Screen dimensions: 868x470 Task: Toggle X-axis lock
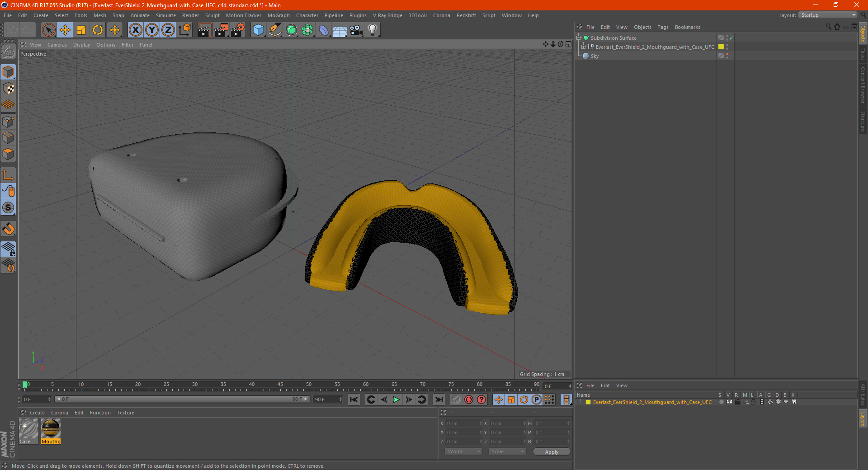pyautogui.click(x=135, y=30)
